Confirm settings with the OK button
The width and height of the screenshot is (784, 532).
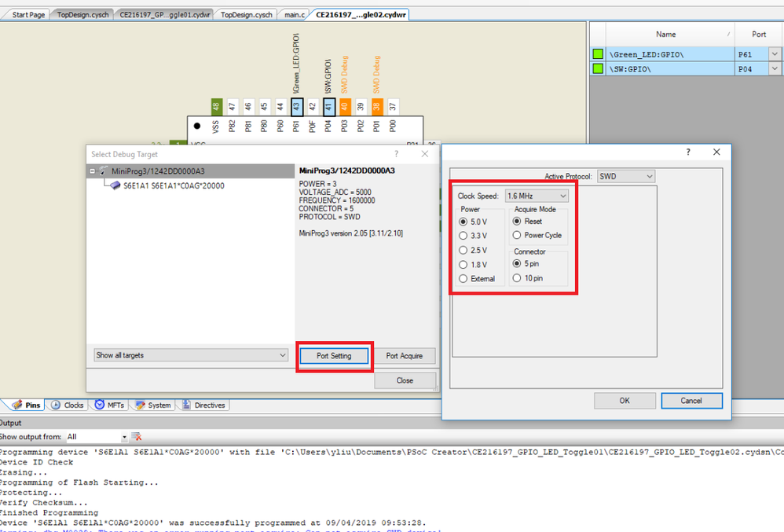pos(625,401)
